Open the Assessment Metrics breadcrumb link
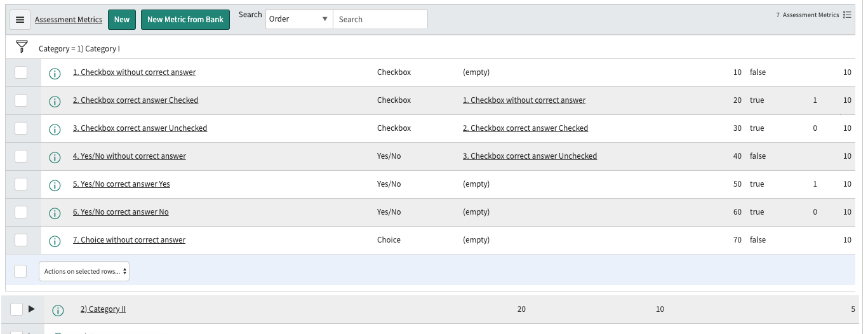 [69, 20]
